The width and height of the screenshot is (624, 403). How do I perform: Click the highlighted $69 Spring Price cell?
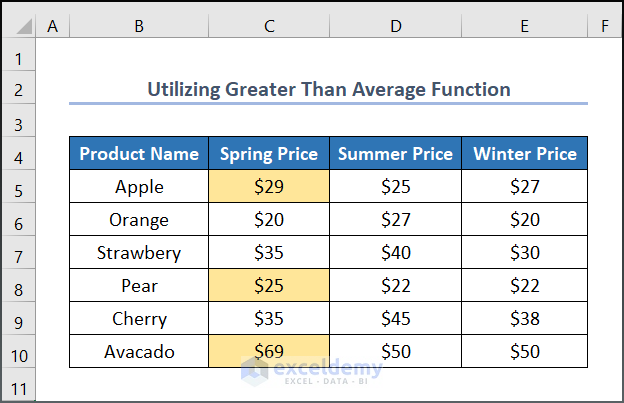pyautogui.click(x=268, y=351)
